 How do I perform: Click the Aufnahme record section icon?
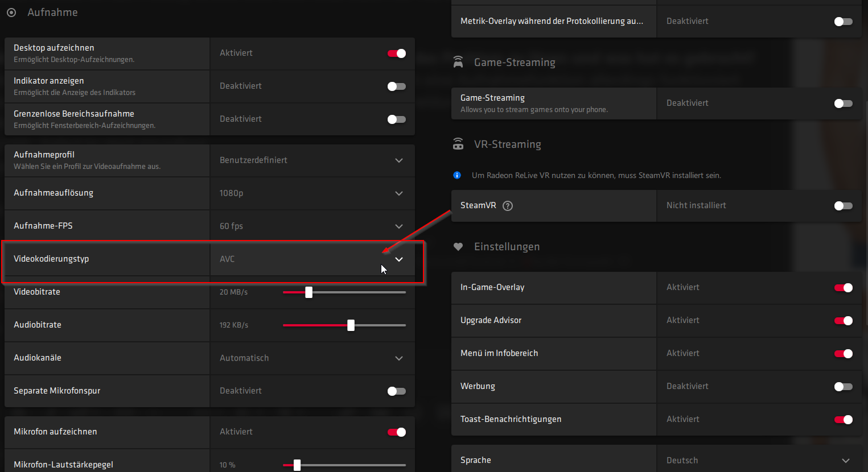click(11, 13)
